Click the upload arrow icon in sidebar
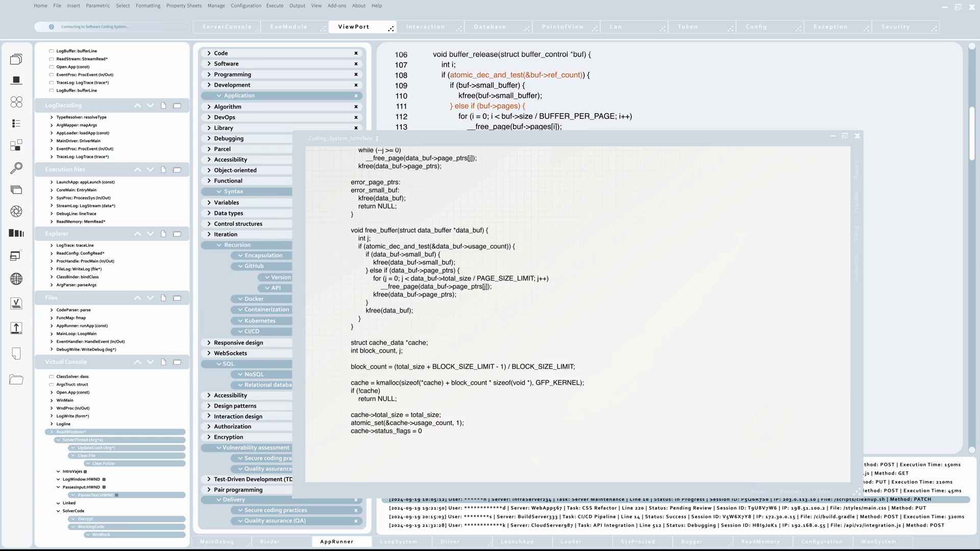This screenshot has height=551, width=980. pos(16,328)
